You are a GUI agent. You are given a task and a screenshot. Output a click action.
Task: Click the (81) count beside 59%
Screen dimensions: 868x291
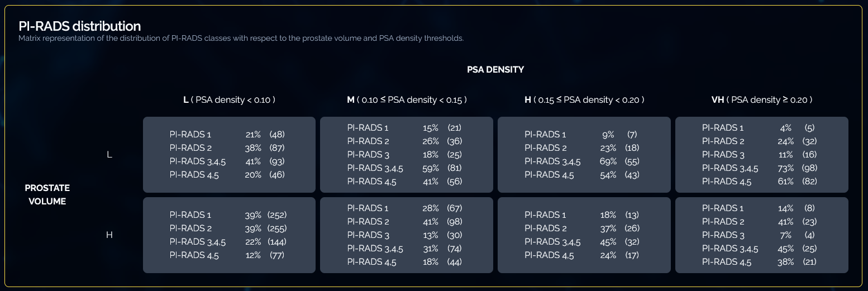pos(455,168)
